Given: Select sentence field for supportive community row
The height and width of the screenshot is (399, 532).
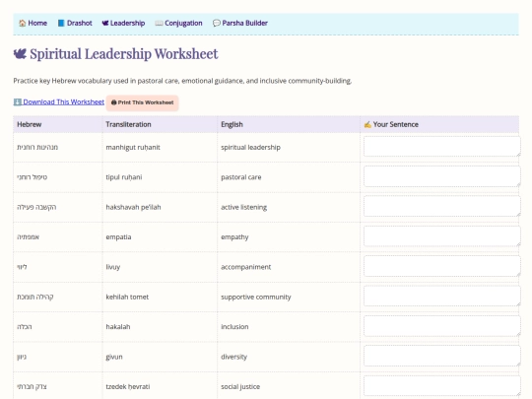Looking at the screenshot, I should click(x=442, y=296).
